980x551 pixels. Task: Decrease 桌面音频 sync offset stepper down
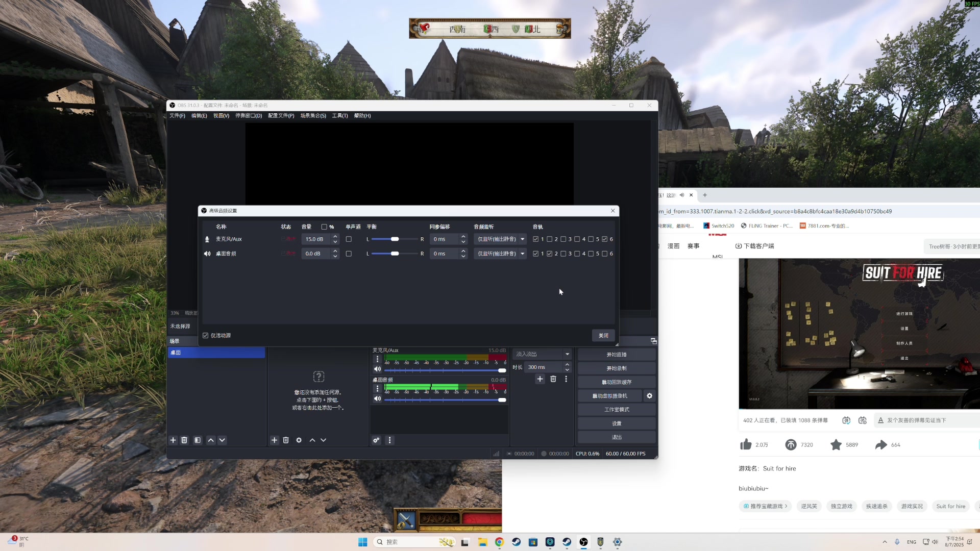click(x=463, y=256)
